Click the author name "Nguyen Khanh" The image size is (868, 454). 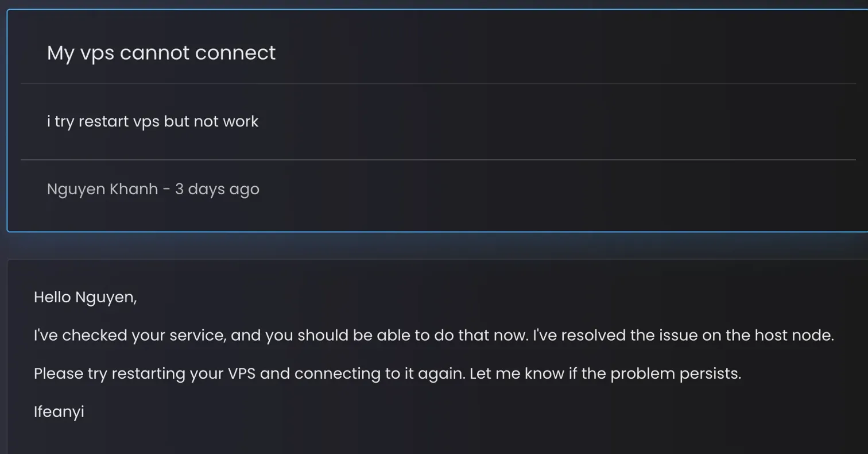pos(102,189)
